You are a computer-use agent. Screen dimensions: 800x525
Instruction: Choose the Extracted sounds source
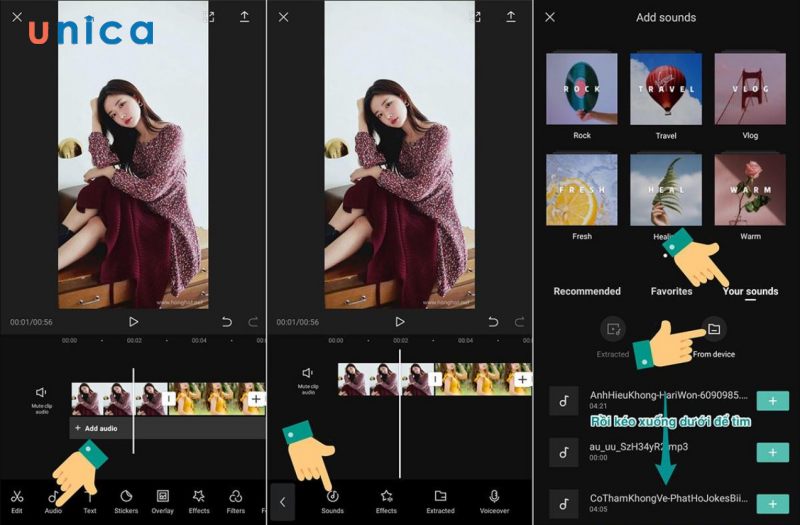tap(613, 337)
